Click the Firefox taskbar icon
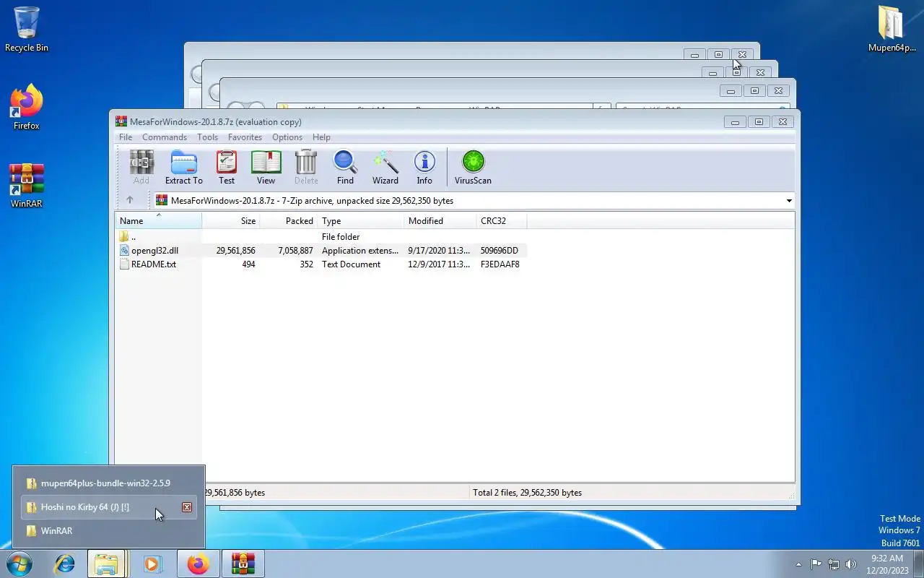This screenshot has width=924, height=578. [x=198, y=564]
